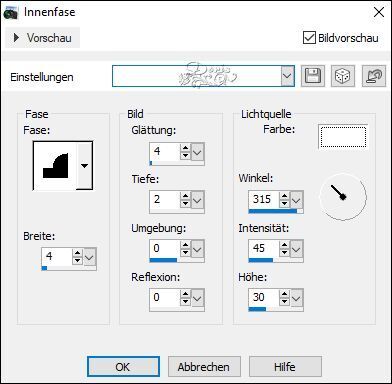Confirm with the OK button
Image resolution: width=392 pixels, height=384 pixels.
click(123, 367)
